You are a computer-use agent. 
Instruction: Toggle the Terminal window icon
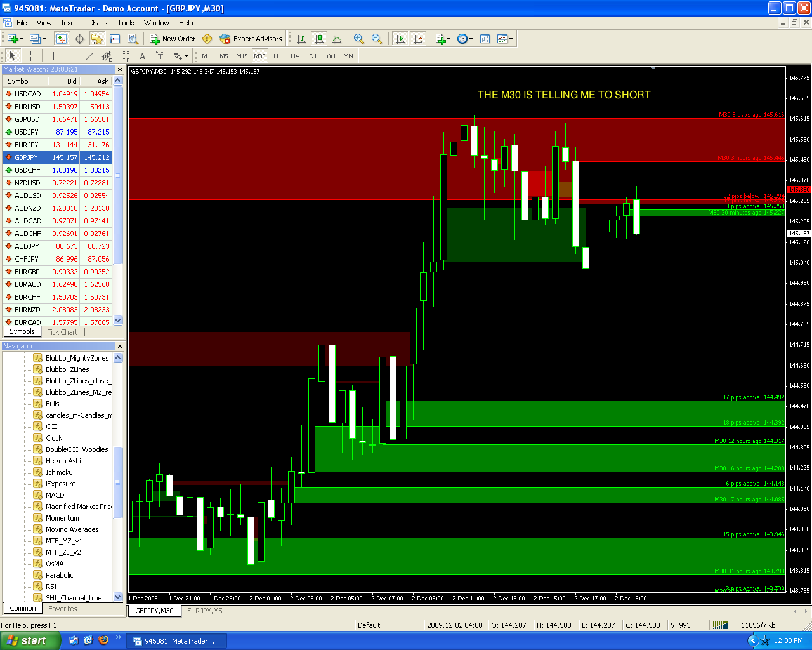click(115, 39)
